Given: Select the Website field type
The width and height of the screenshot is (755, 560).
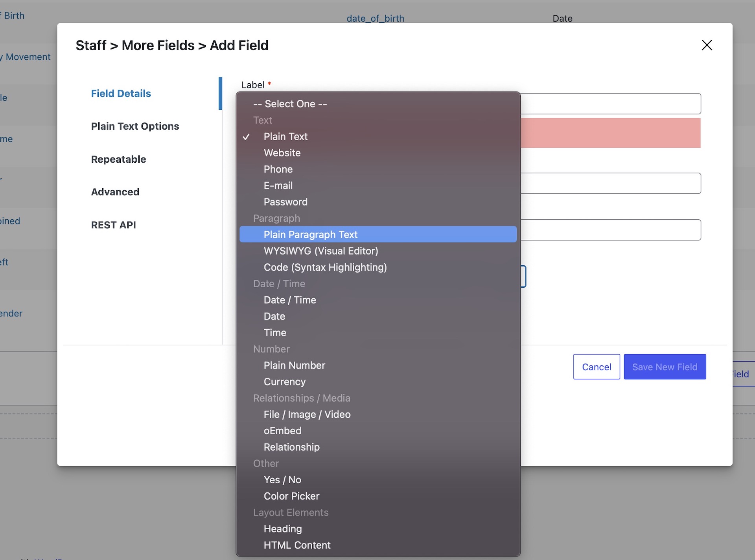Looking at the screenshot, I should pyautogui.click(x=282, y=153).
